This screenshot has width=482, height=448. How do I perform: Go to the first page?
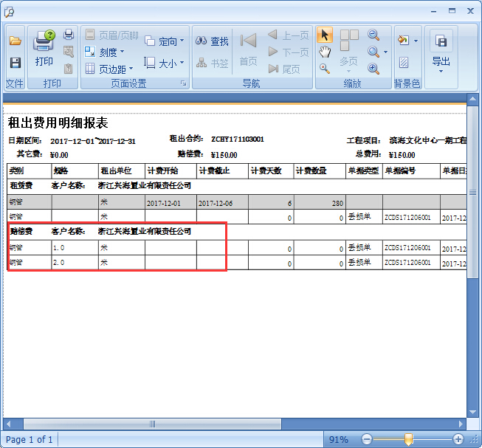click(248, 49)
